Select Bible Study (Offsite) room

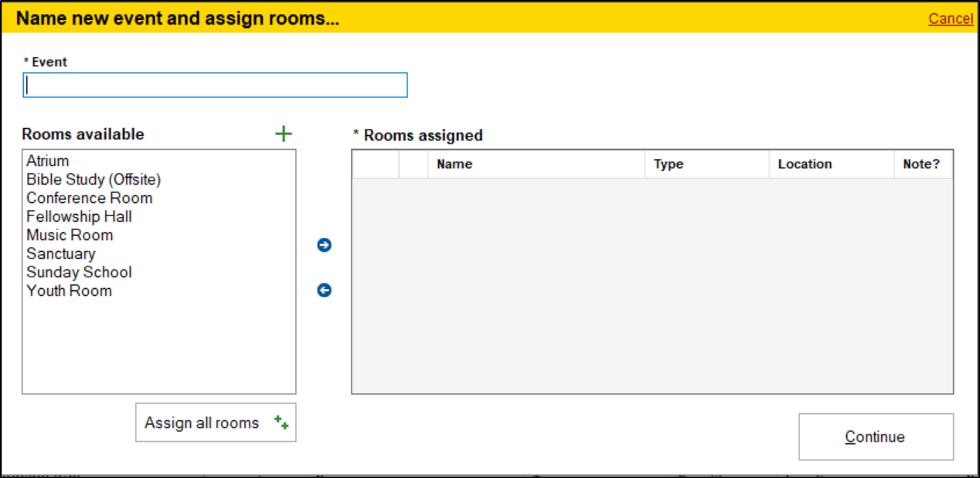(x=94, y=179)
